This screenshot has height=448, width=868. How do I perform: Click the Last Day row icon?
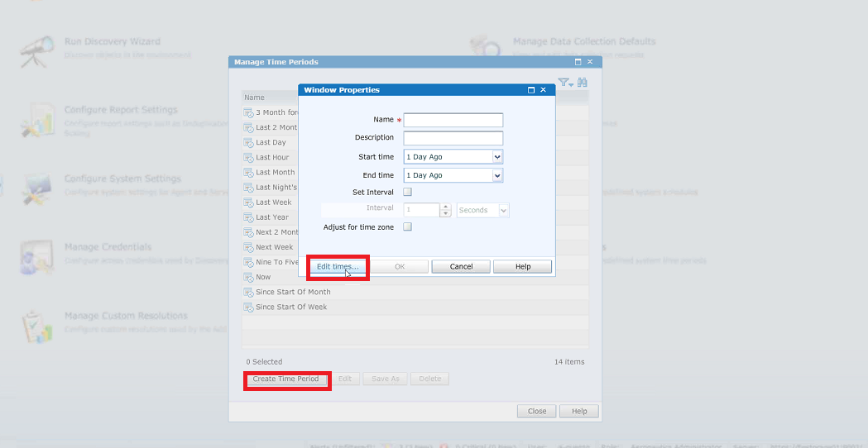[x=248, y=142]
